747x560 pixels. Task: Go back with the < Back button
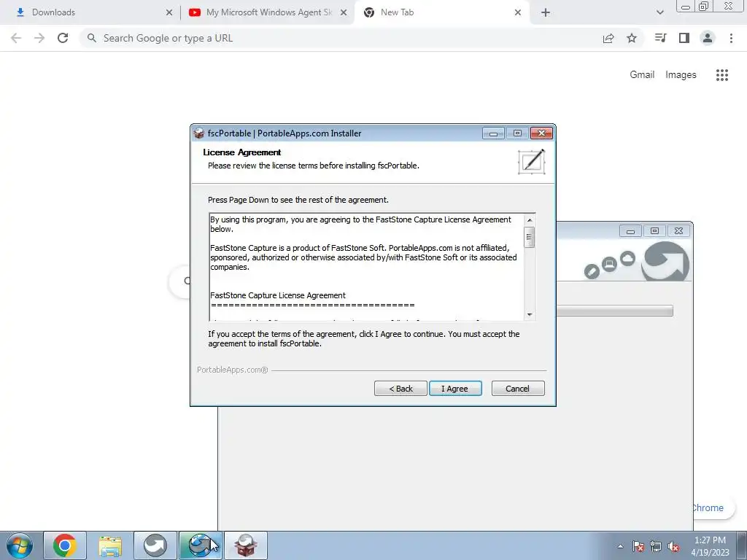point(400,389)
